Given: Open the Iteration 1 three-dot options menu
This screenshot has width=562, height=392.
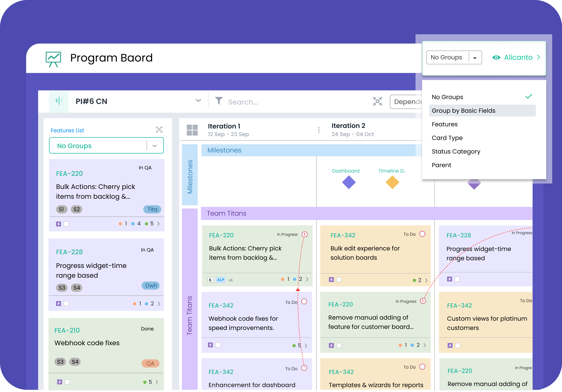Looking at the screenshot, I should [318, 130].
